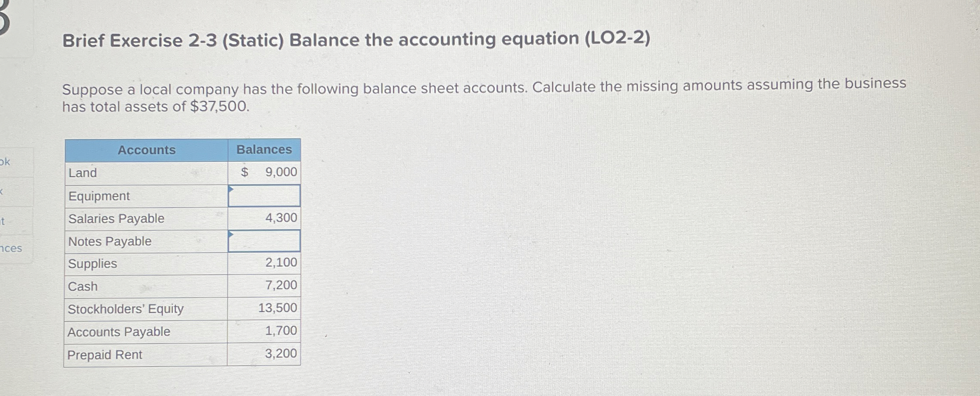The image size is (980, 396).
Task: Select the Accounts Payable row
Action: click(x=147, y=331)
